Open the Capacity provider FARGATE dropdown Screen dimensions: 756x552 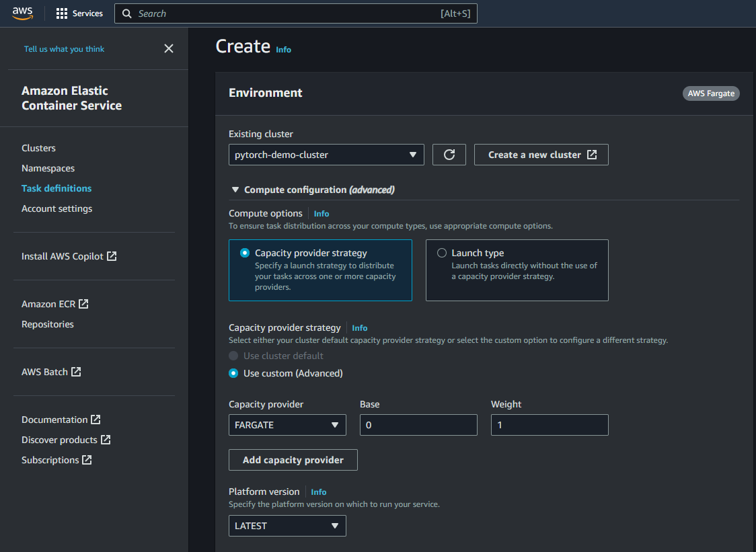coord(287,425)
